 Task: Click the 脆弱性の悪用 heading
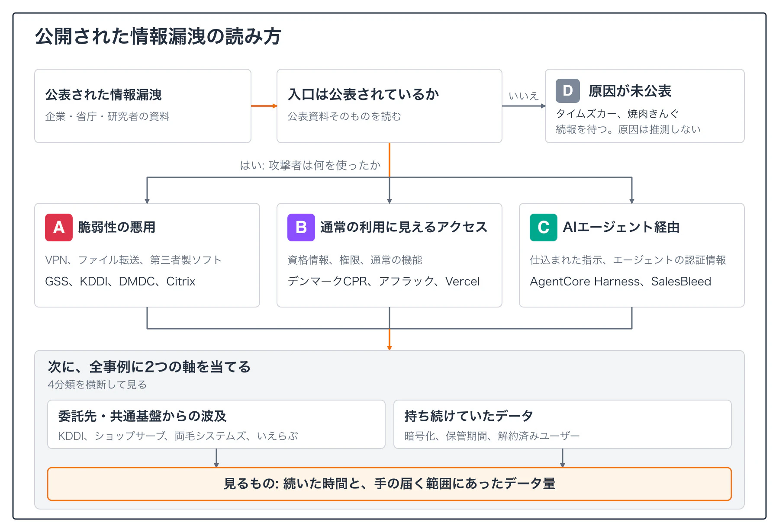tap(117, 227)
